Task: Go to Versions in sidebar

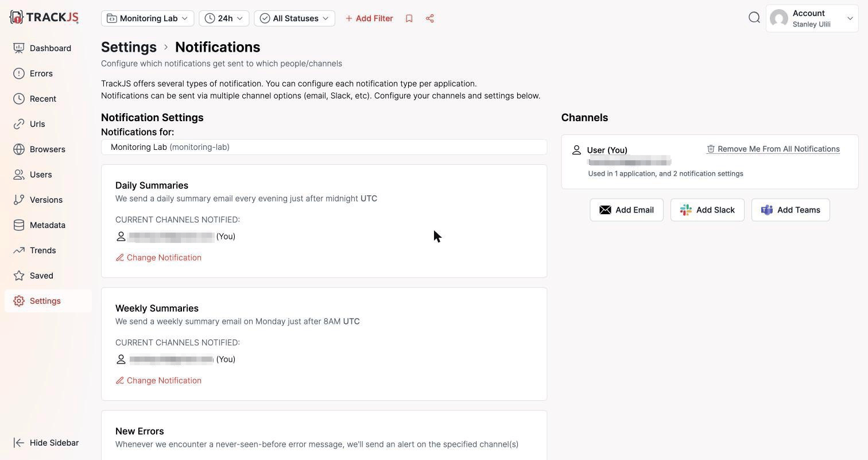Action: click(46, 200)
